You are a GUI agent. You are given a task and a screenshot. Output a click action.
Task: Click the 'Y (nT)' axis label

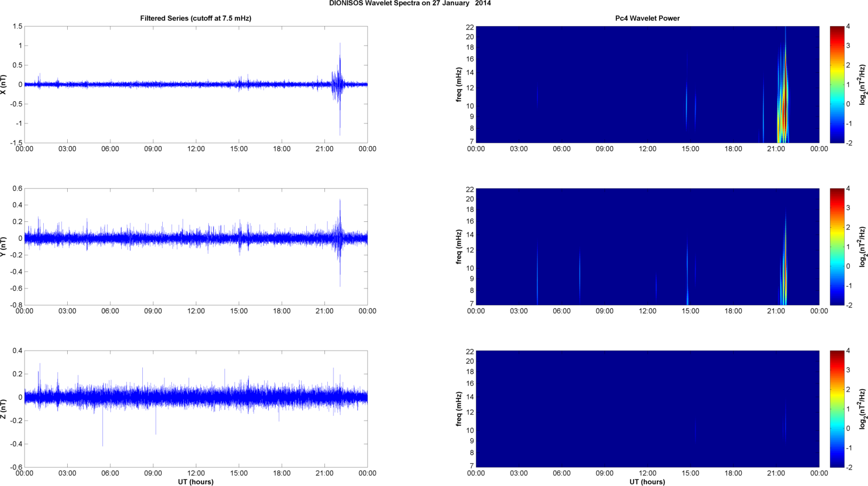(x=4, y=246)
